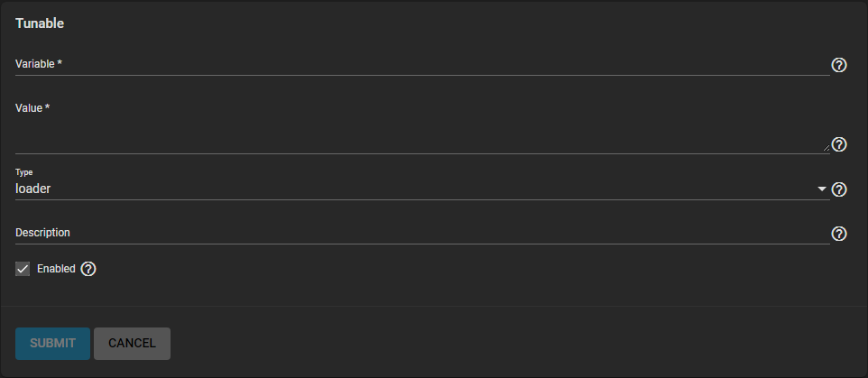Open the Description field help tooltip
The height and width of the screenshot is (378, 868).
pyautogui.click(x=838, y=234)
